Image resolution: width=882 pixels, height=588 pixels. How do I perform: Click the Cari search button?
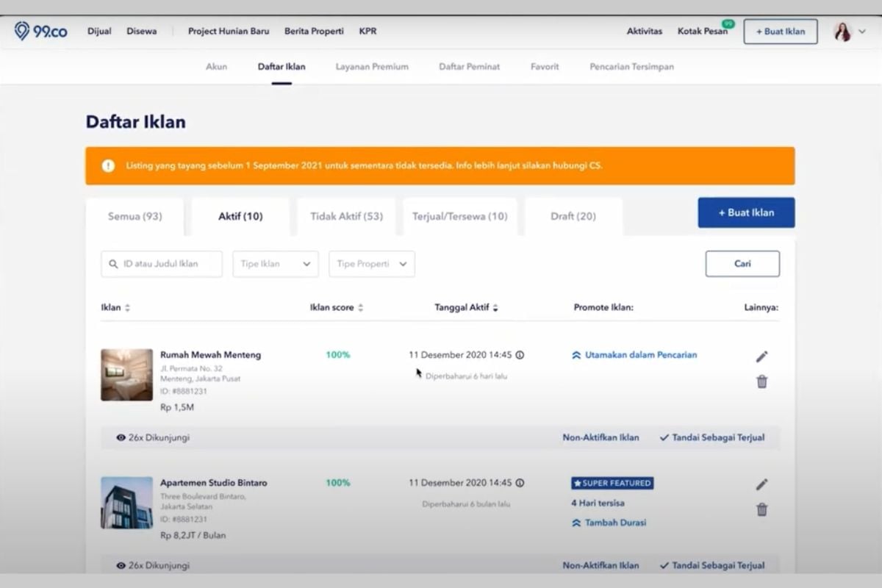[x=742, y=264]
